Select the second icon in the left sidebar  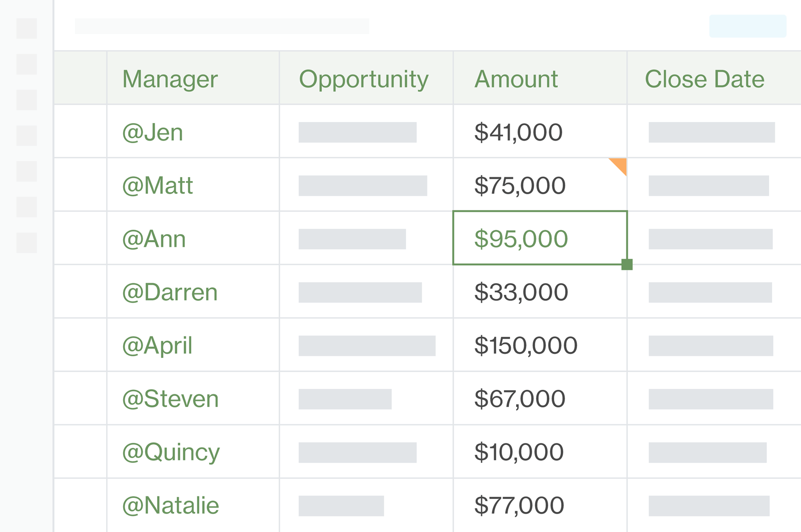tap(28, 64)
